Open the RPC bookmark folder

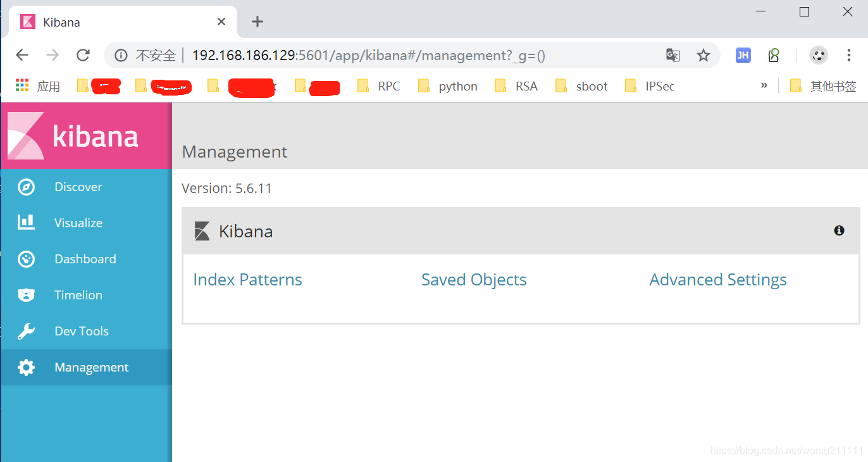(378, 86)
